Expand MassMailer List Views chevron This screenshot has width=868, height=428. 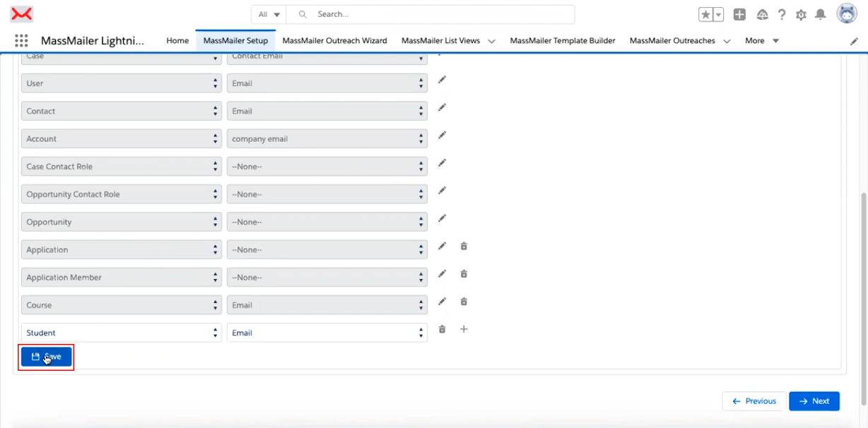491,41
